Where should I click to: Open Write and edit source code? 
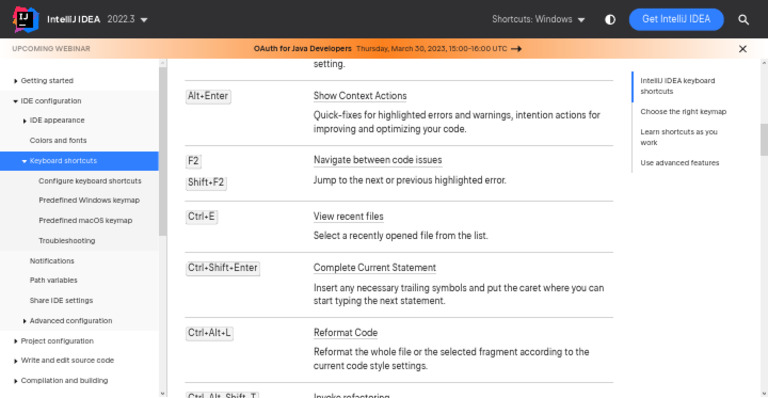[x=67, y=360]
